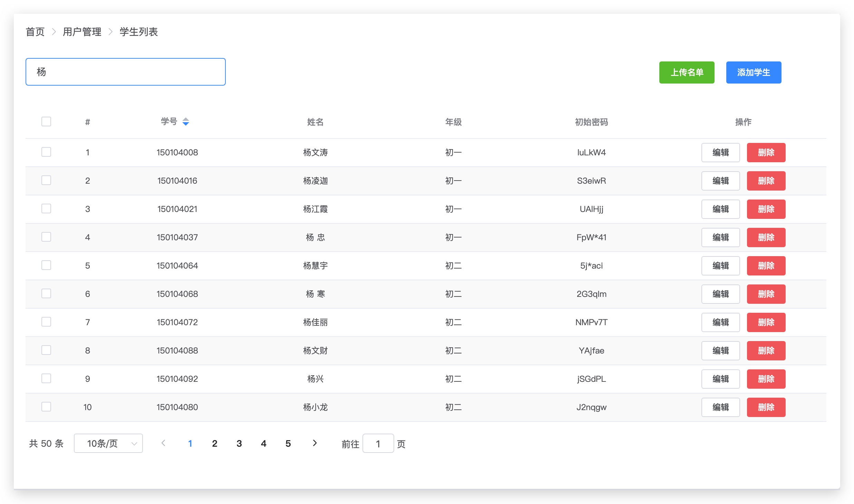Edit student 杨凌迦 with 编辑
The image size is (854, 504).
(720, 181)
